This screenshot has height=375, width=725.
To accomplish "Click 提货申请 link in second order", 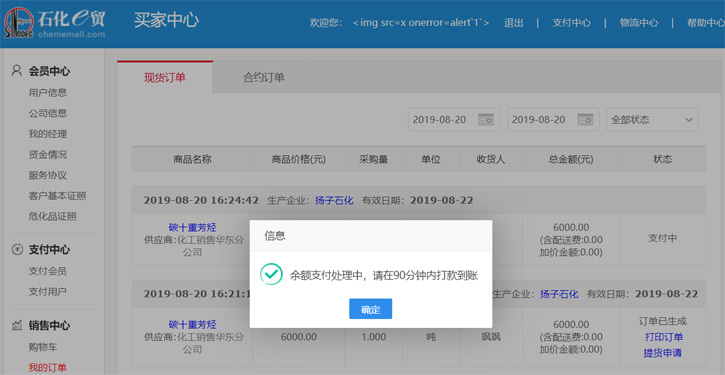I will (x=663, y=353).
